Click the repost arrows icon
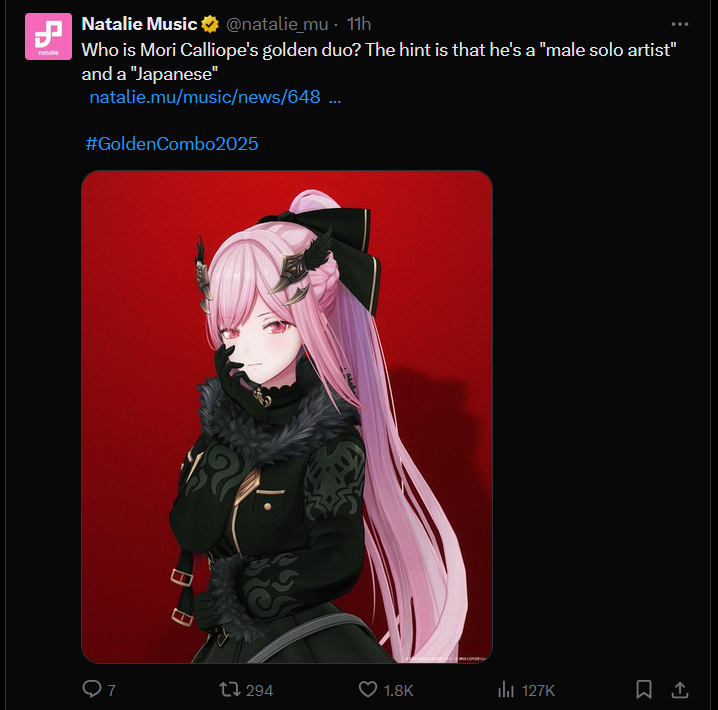This screenshot has height=710, width=718. click(x=229, y=689)
